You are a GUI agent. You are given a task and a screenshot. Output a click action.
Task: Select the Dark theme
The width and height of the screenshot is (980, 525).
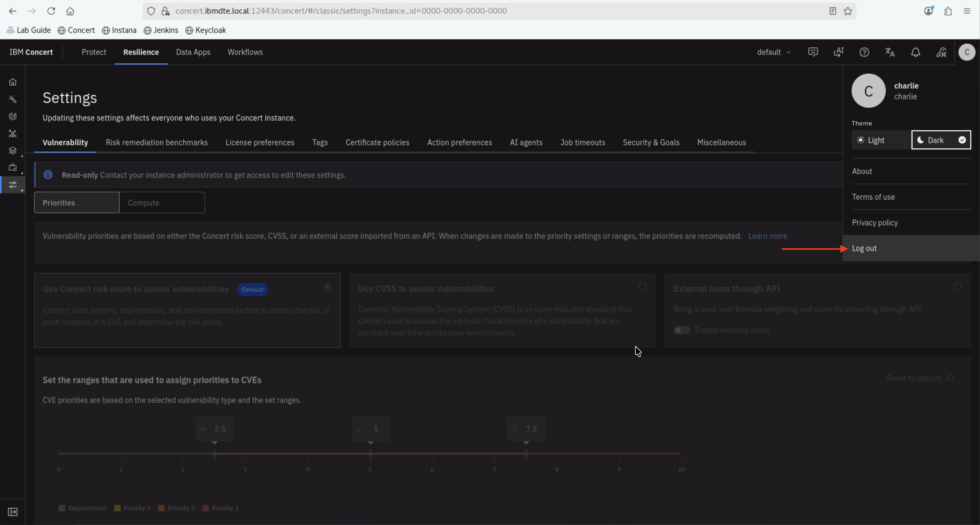click(941, 140)
